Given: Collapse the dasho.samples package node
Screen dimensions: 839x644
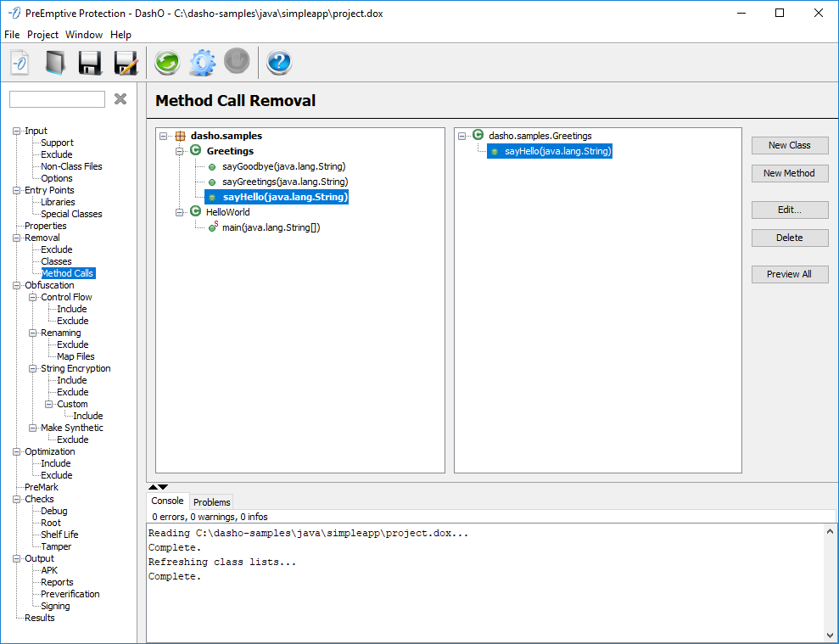Looking at the screenshot, I should click(164, 136).
